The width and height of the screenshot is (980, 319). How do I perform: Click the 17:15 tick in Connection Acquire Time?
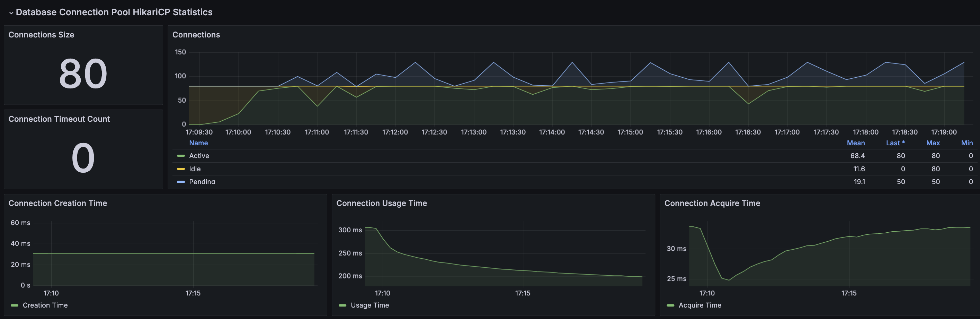pos(849,293)
